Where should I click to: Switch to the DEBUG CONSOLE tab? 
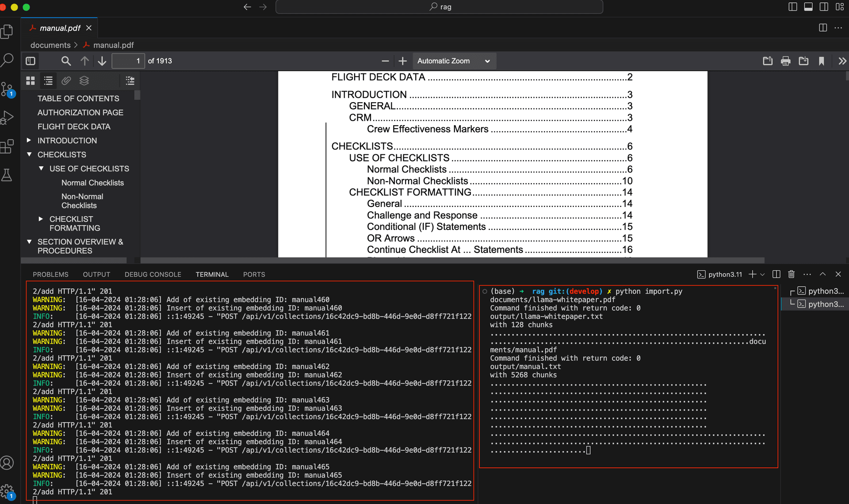click(153, 275)
